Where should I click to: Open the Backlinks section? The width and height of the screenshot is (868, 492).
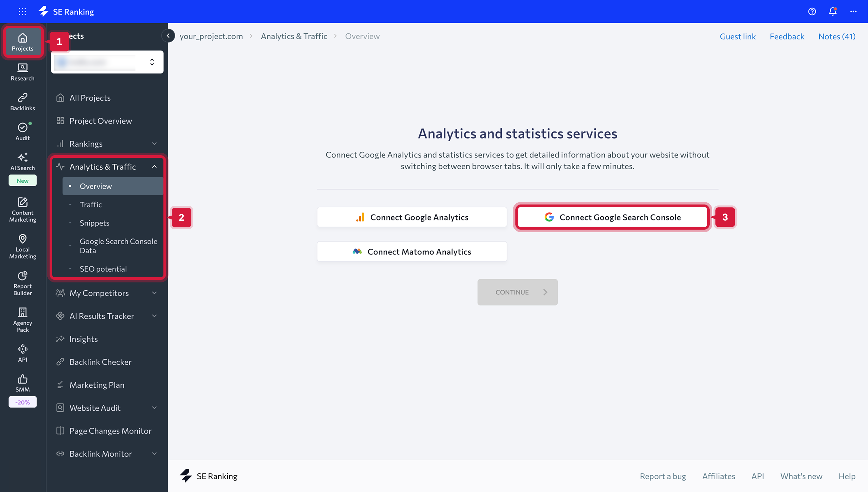pos(22,101)
